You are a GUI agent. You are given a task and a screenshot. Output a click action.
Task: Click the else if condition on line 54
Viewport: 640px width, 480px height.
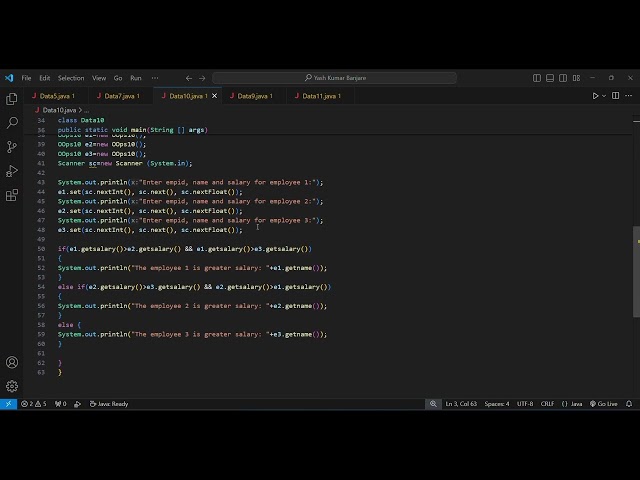point(194,287)
